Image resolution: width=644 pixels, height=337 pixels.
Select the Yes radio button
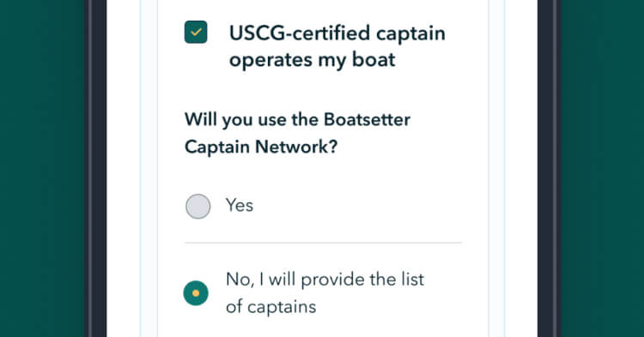pyautogui.click(x=198, y=206)
